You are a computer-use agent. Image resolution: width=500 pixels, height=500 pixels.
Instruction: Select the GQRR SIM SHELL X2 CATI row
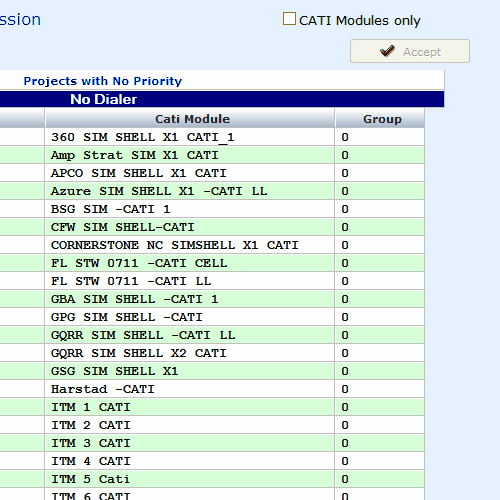pyautogui.click(x=212, y=353)
